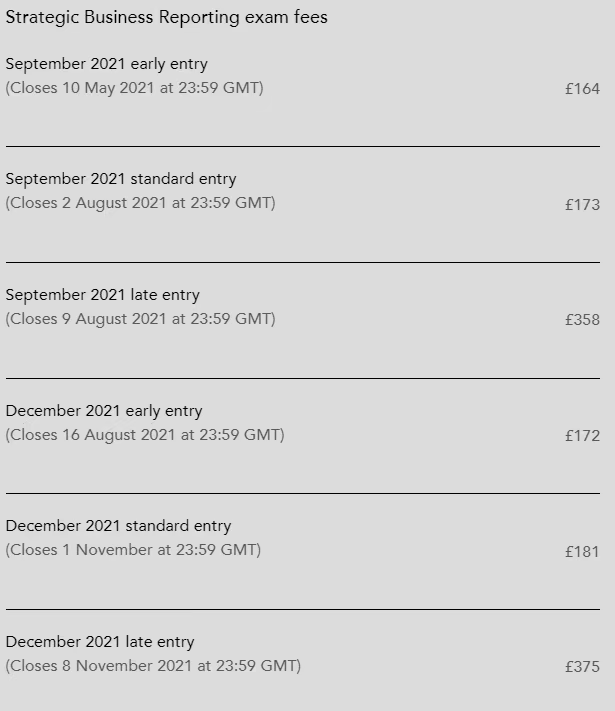Select the September 2021 early entry title
This screenshot has width=615, height=711.
pyautogui.click(x=107, y=64)
